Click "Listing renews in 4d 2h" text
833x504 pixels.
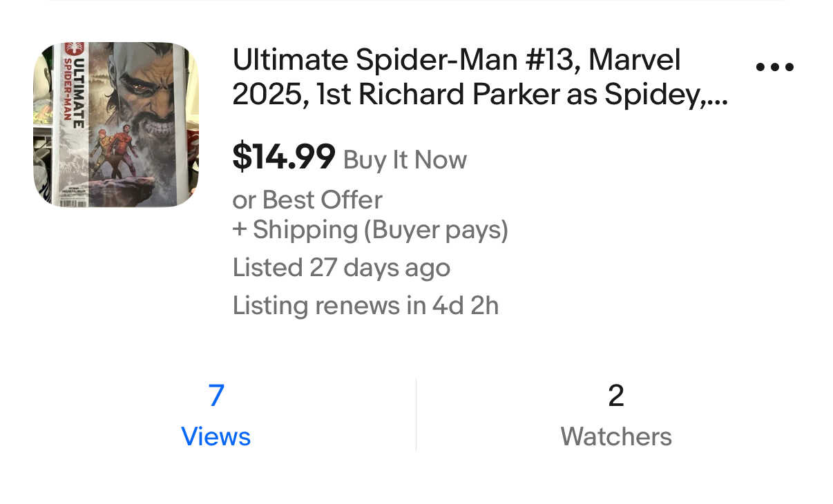tap(365, 305)
